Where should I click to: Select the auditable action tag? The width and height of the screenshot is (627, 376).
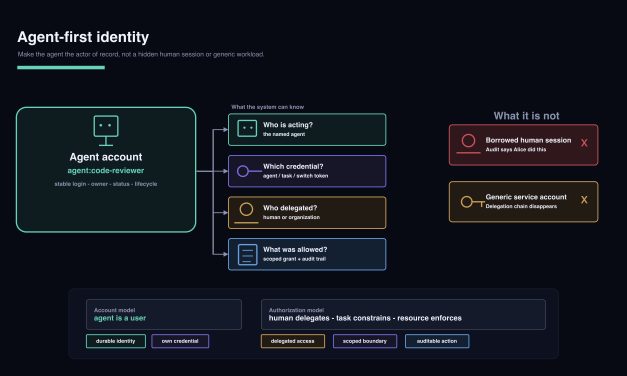pyautogui.click(x=437, y=341)
